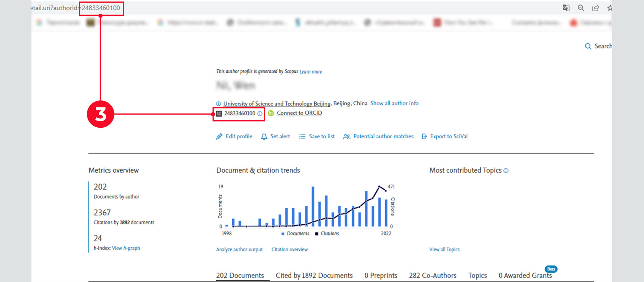Click the 2367 citations count

[102, 213]
